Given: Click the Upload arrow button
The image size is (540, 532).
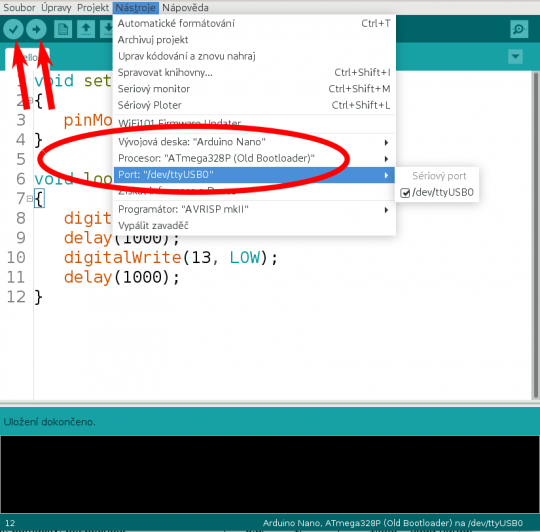Looking at the screenshot, I should tap(36, 29).
